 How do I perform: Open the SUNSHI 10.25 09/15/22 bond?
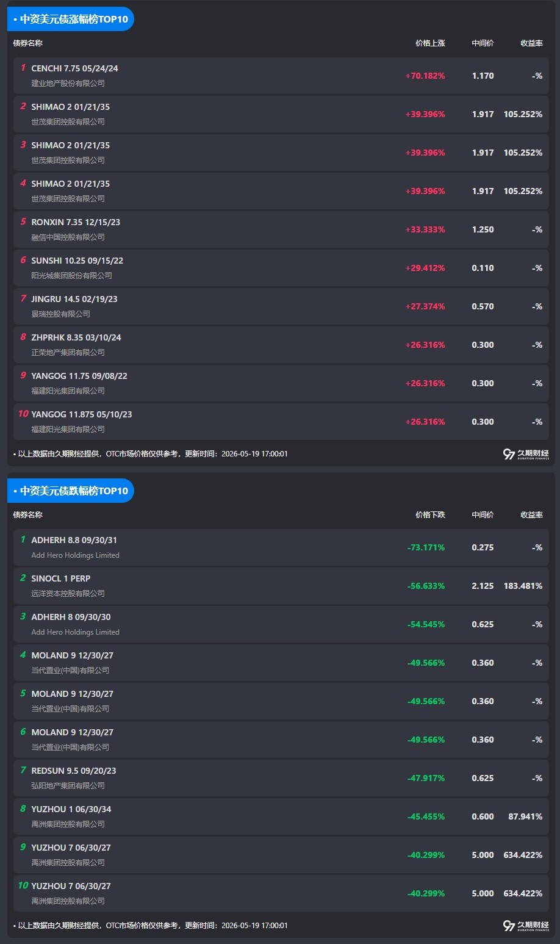(x=281, y=268)
